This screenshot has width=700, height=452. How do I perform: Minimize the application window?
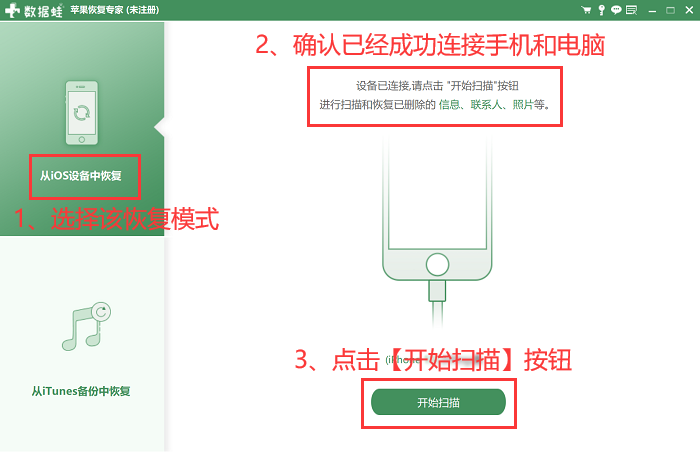(x=652, y=10)
